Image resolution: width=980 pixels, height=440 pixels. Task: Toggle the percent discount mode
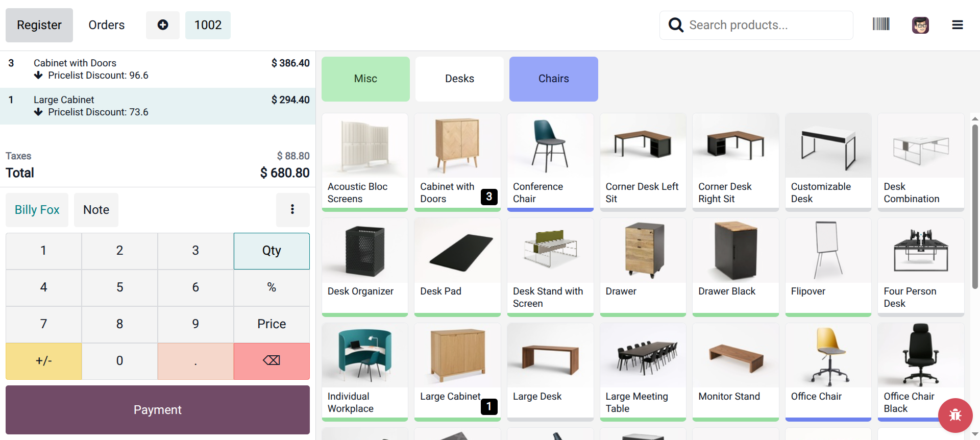pyautogui.click(x=272, y=287)
